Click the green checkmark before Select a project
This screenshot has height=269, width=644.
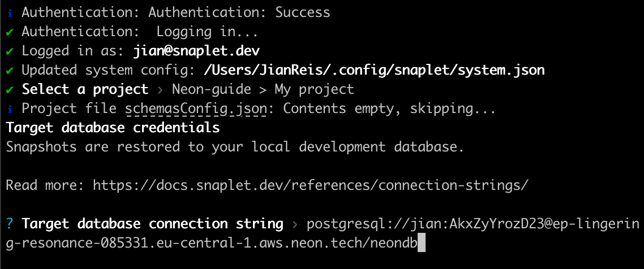(10, 89)
